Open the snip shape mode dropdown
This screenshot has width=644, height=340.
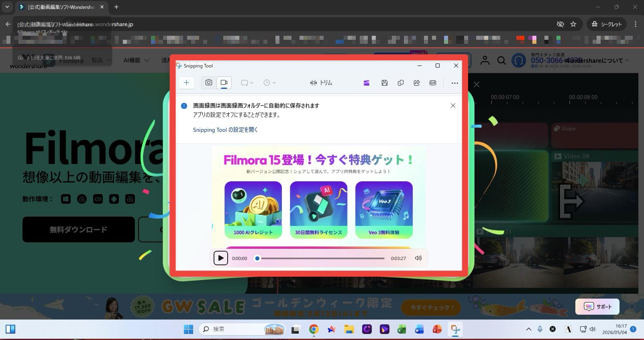click(x=247, y=83)
